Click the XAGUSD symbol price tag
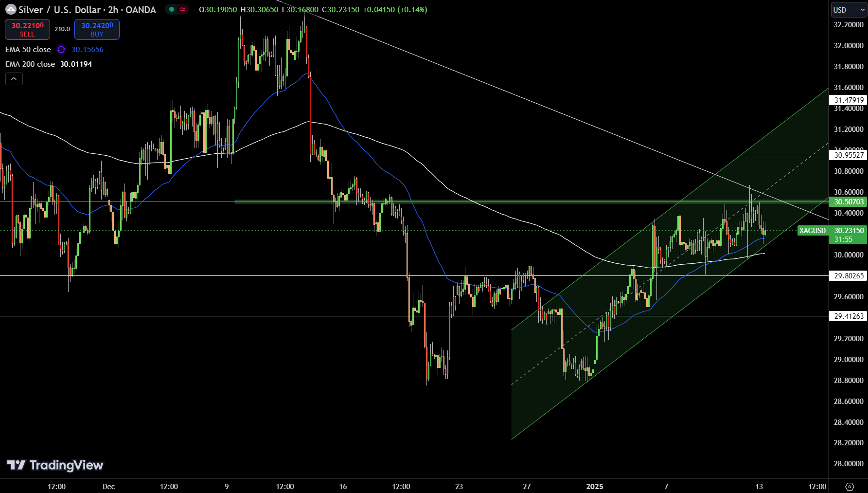 (x=813, y=231)
